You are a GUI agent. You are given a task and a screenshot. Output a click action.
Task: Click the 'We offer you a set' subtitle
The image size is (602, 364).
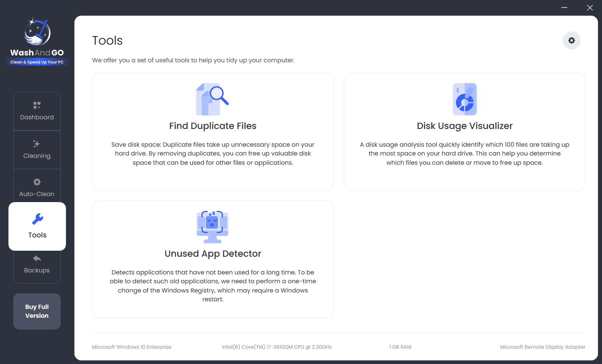click(193, 60)
